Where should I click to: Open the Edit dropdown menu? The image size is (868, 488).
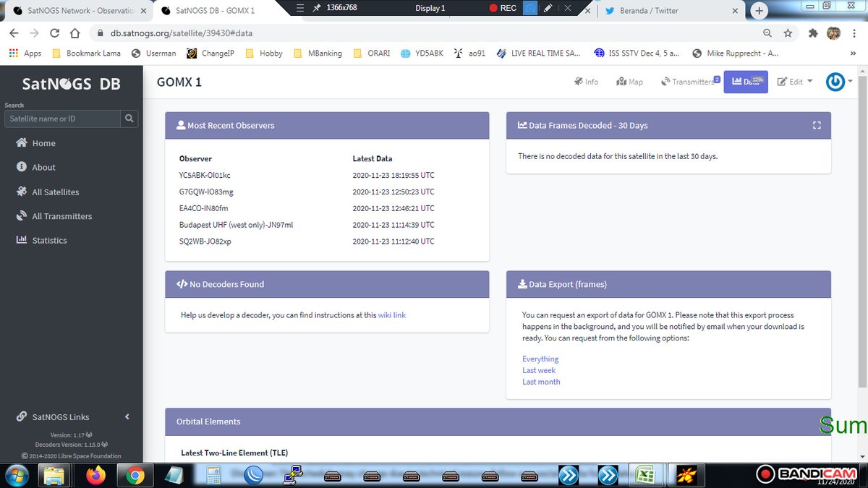(x=795, y=82)
